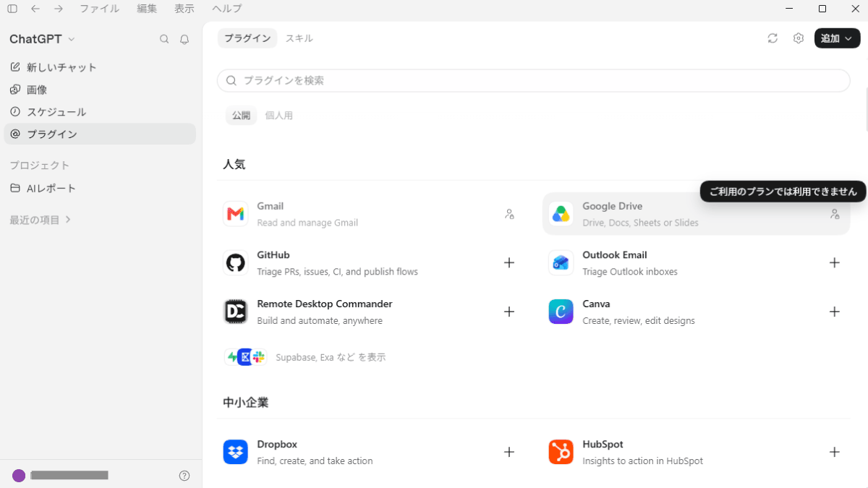Image resolution: width=868 pixels, height=488 pixels.
Task: Open the search icon in sidebar
Action: (164, 39)
